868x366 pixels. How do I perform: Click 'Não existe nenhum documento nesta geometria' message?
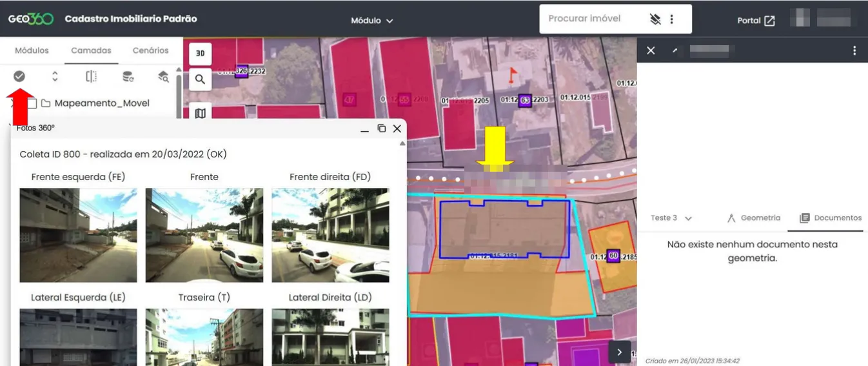[x=752, y=251]
